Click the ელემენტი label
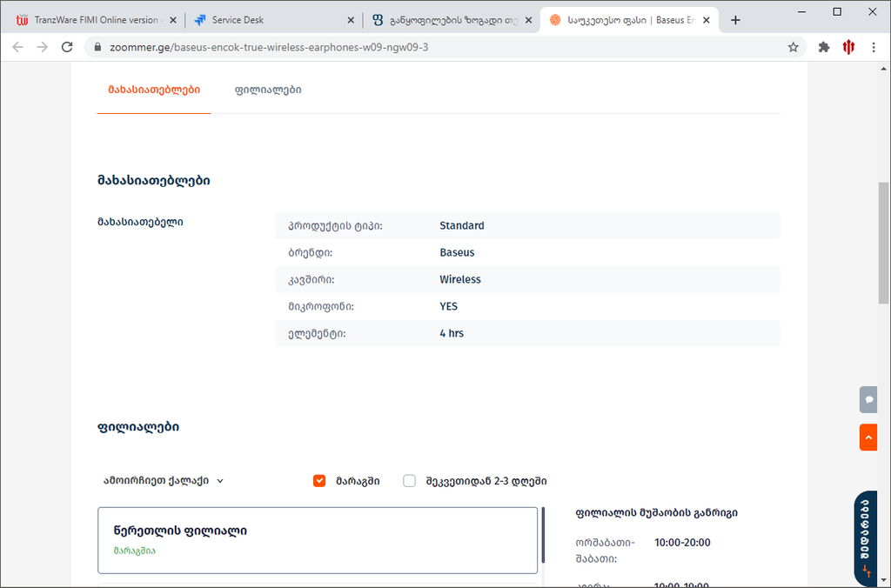 click(317, 333)
